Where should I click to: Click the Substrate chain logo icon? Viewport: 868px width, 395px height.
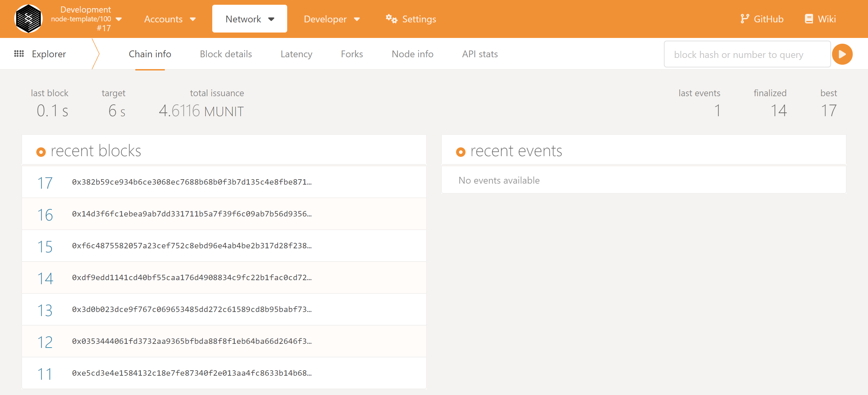28,19
